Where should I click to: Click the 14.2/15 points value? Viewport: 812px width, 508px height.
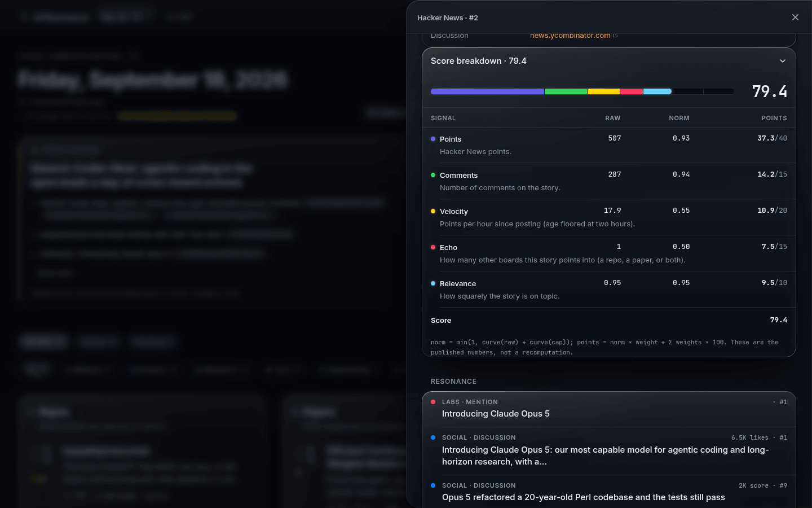[x=772, y=174]
